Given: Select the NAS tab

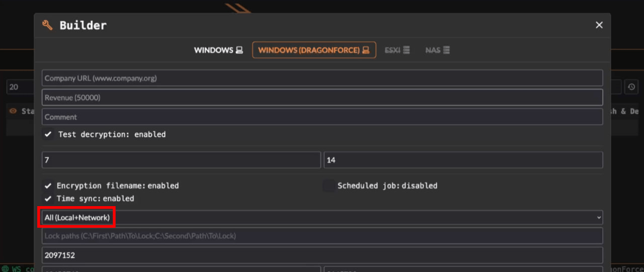Looking at the screenshot, I should pos(438,50).
